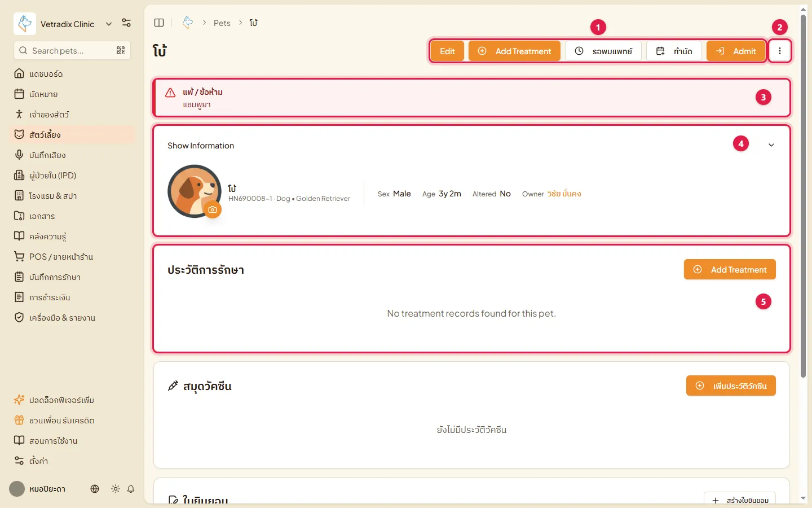Image resolution: width=812 pixels, height=508 pixels.
Task: Click the Admit button
Action: pos(736,51)
